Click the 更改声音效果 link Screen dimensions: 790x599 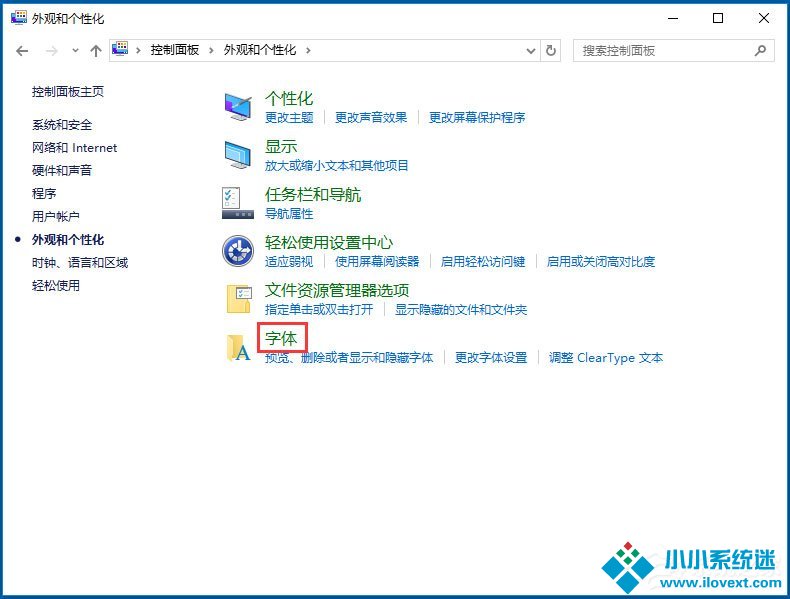[371, 118]
